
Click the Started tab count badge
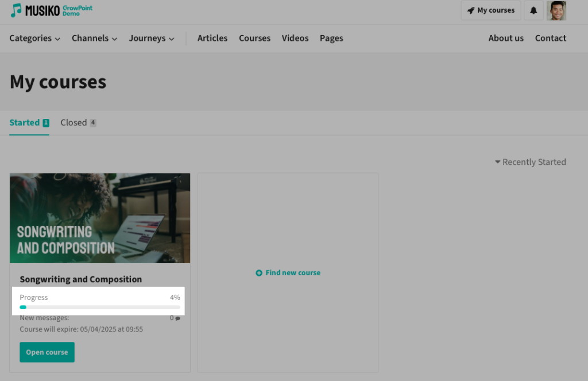pyautogui.click(x=46, y=123)
